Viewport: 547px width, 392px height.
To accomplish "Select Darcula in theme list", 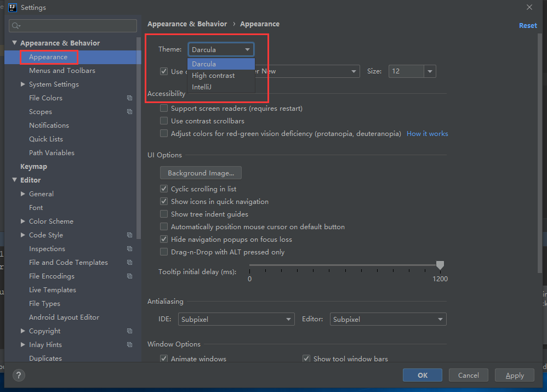I will 221,64.
